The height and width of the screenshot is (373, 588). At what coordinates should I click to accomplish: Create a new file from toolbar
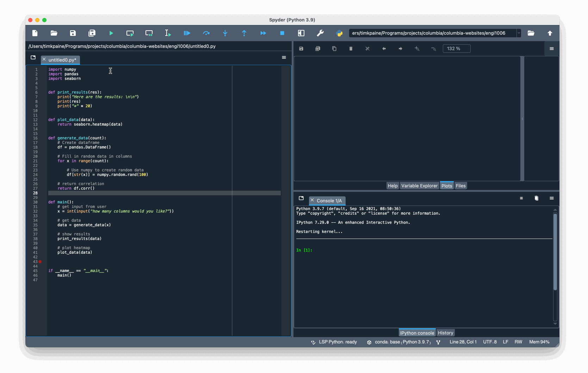point(35,33)
